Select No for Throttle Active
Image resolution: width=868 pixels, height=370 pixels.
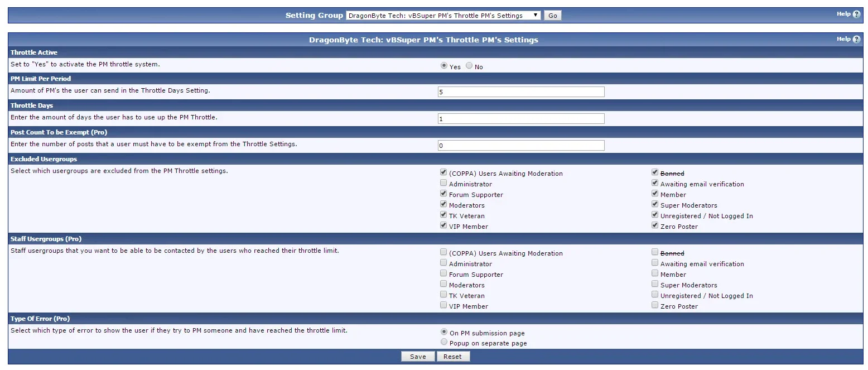[x=469, y=65]
